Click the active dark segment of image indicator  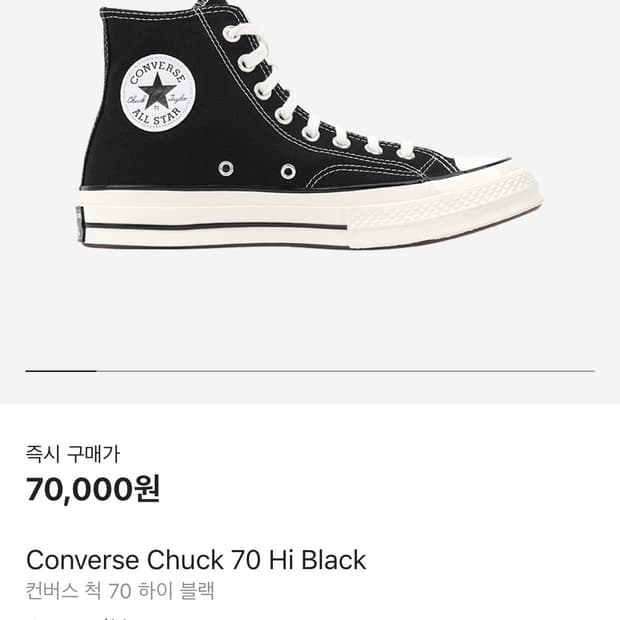(60, 371)
